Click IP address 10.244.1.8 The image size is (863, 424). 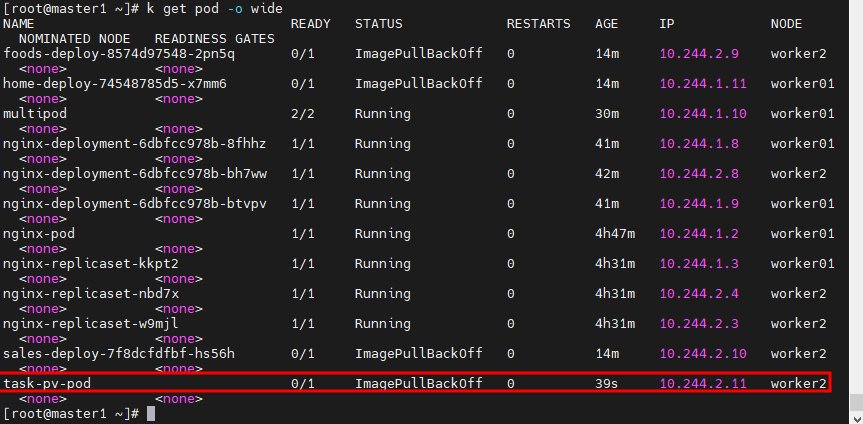[699, 144]
